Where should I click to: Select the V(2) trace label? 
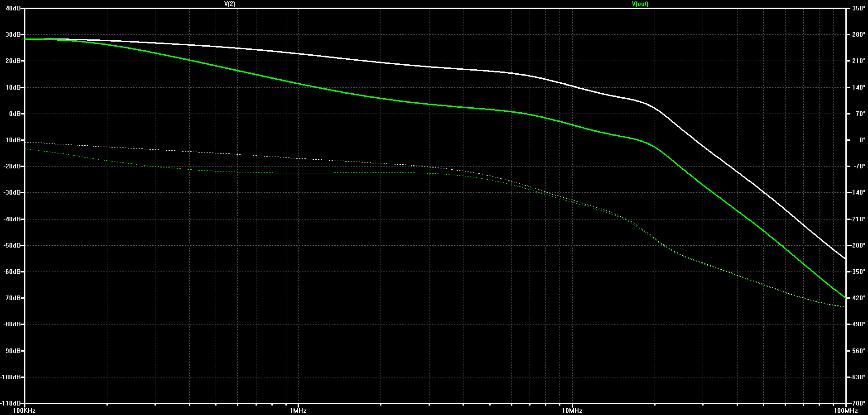tap(230, 4)
